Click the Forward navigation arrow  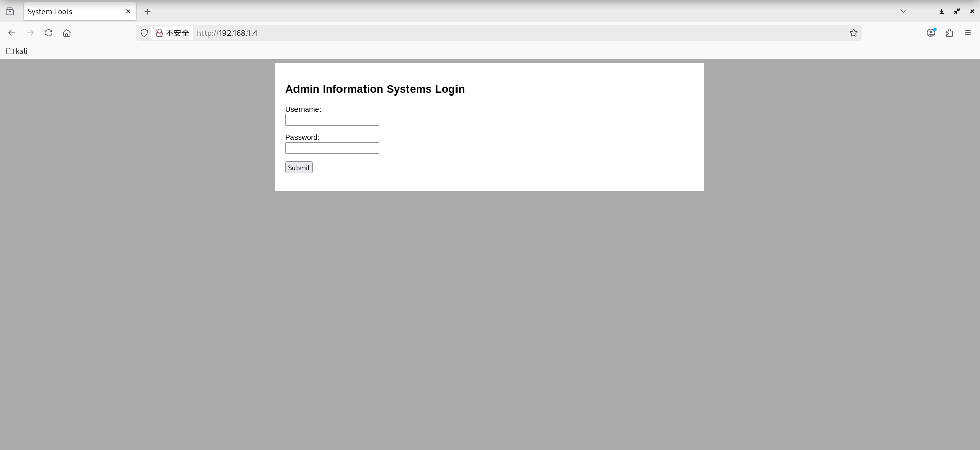point(30,33)
